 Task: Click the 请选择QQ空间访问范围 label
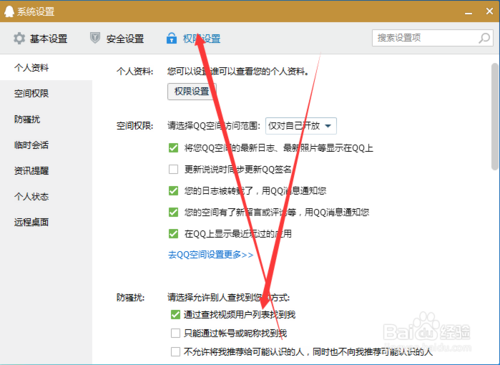pyautogui.click(x=214, y=126)
